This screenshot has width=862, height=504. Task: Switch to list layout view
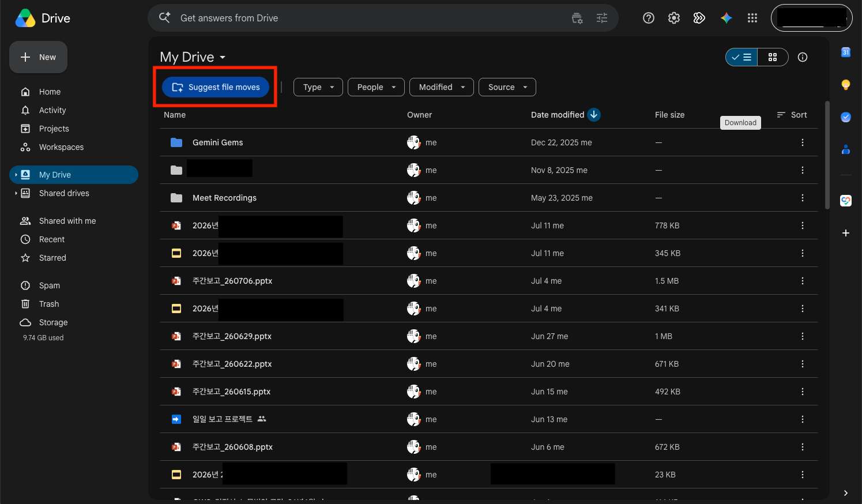click(x=741, y=57)
